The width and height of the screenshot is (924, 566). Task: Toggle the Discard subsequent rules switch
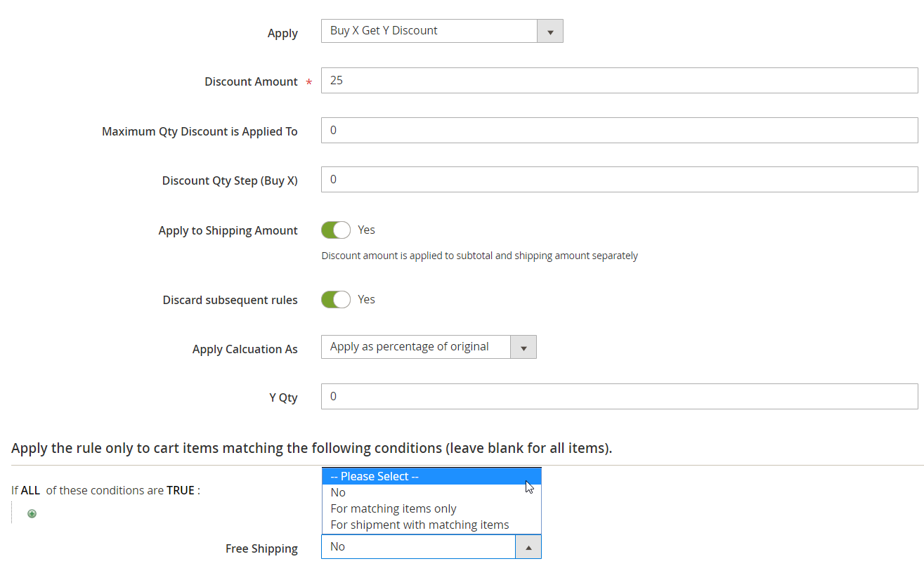click(x=336, y=300)
